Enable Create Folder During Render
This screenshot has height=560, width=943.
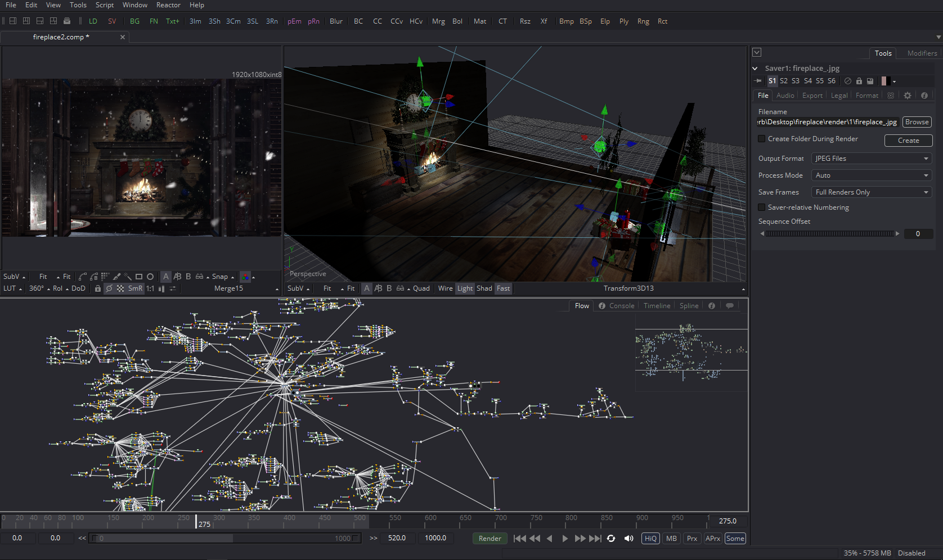(x=761, y=139)
